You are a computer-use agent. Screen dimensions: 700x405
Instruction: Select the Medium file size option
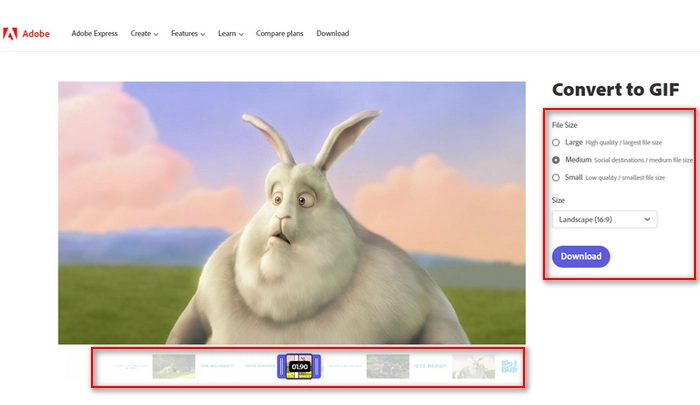click(556, 160)
